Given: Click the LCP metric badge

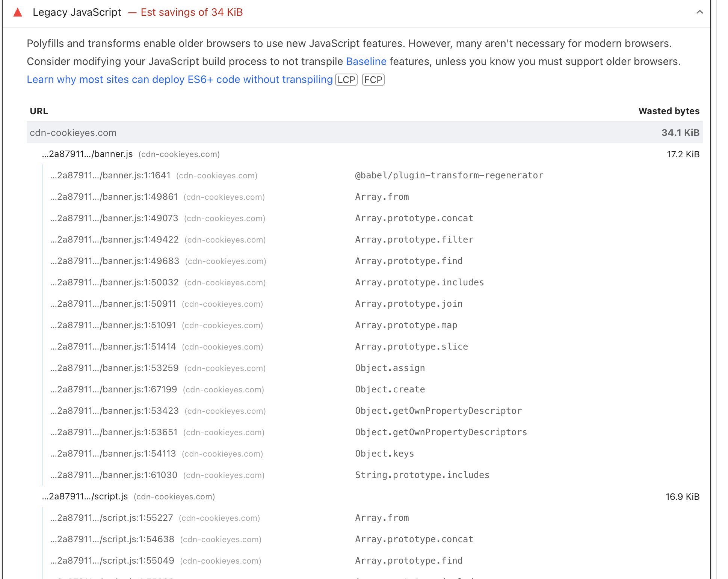Looking at the screenshot, I should coord(346,80).
